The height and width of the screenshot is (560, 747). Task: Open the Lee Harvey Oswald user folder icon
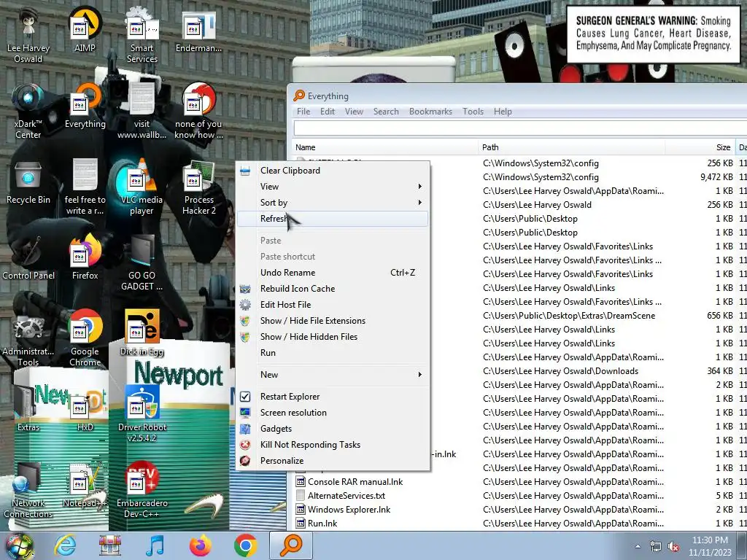click(x=28, y=34)
